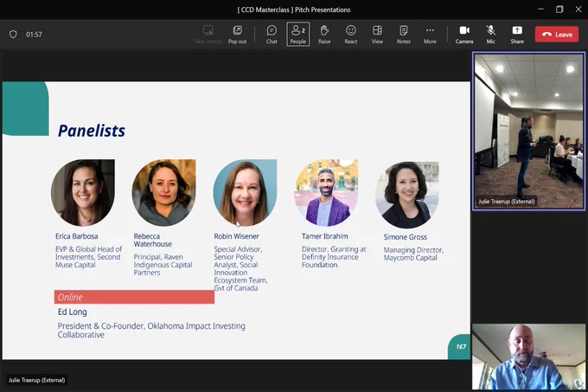The width and height of the screenshot is (588, 392).
Task: Open the More actions menu
Action: coord(430,34)
